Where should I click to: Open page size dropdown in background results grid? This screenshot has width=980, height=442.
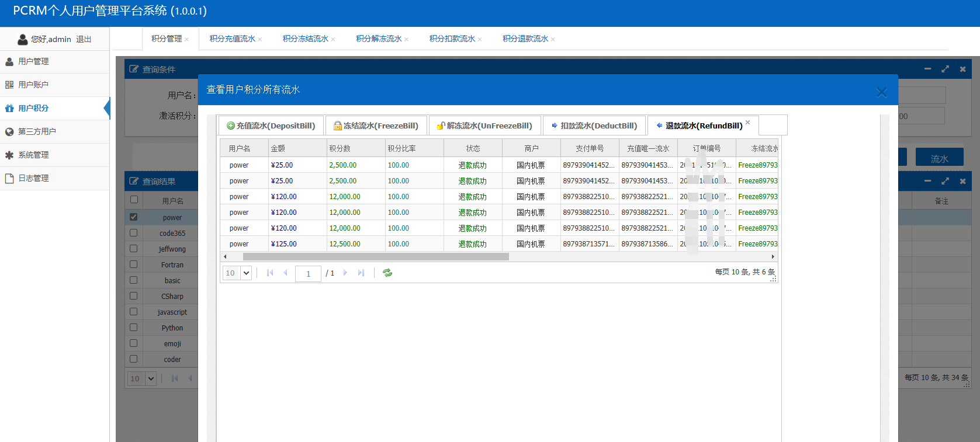click(x=151, y=378)
